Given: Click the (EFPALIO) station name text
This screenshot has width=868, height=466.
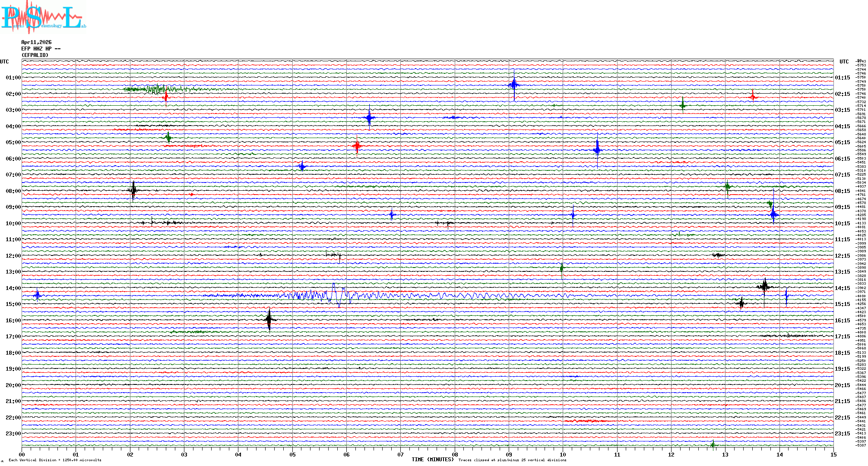Looking at the screenshot, I should [35, 55].
